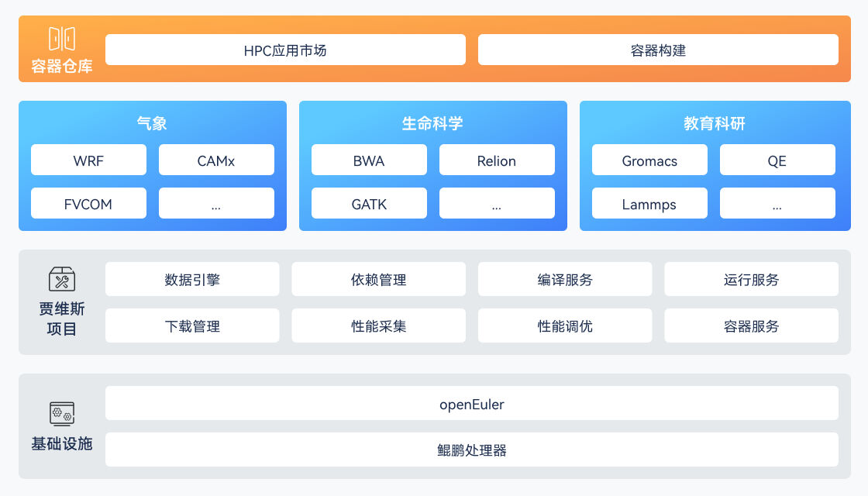Viewport: 868px width, 496px height.
Task: Open the BWA tile
Action: pos(369,160)
